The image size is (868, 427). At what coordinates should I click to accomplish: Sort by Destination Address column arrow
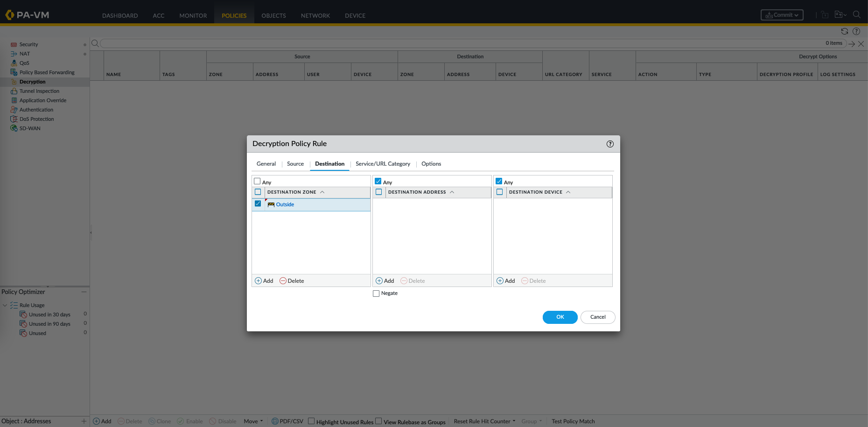point(452,192)
